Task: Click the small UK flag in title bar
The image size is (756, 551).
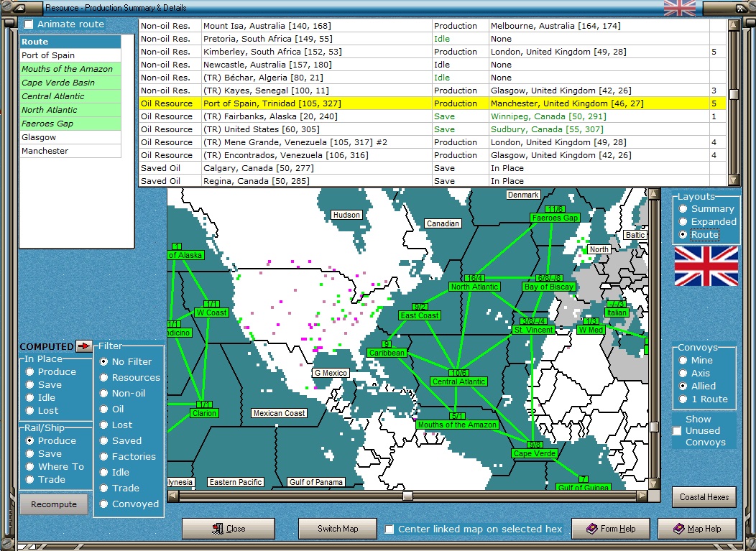Action: (x=679, y=8)
